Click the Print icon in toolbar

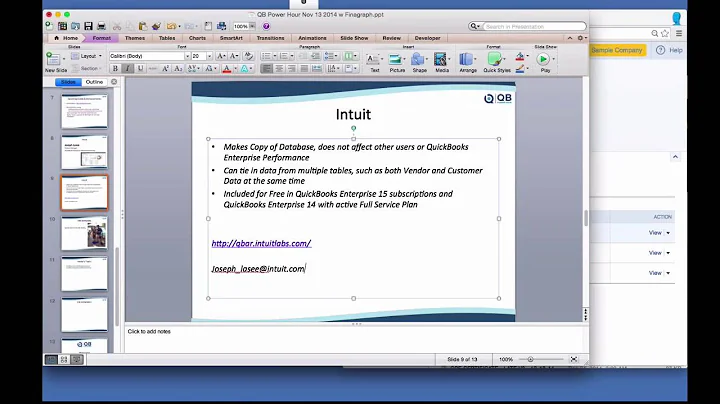tap(101, 26)
